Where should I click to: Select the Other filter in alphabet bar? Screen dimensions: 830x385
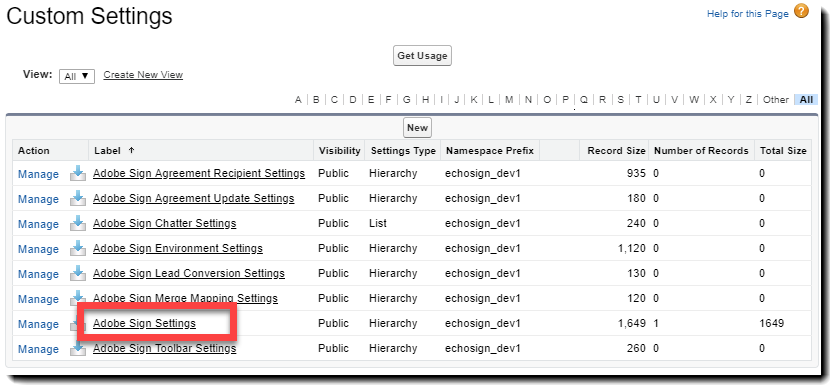point(775,100)
